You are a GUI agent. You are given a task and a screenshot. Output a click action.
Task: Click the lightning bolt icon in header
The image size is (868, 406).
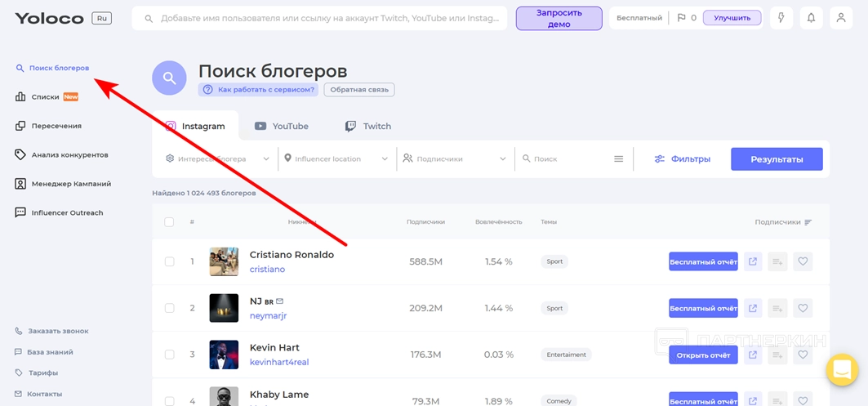tap(781, 18)
